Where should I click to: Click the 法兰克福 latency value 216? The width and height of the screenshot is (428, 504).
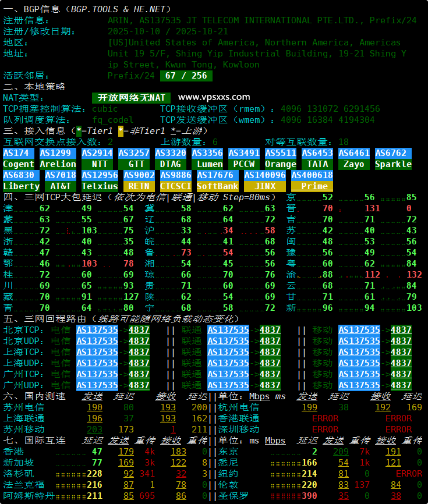[x=94, y=485]
